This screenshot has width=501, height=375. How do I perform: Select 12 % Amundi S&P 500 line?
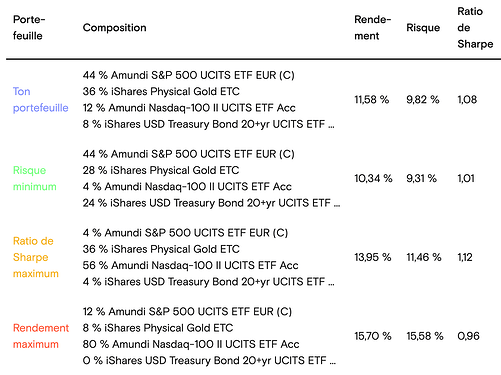coord(187,311)
